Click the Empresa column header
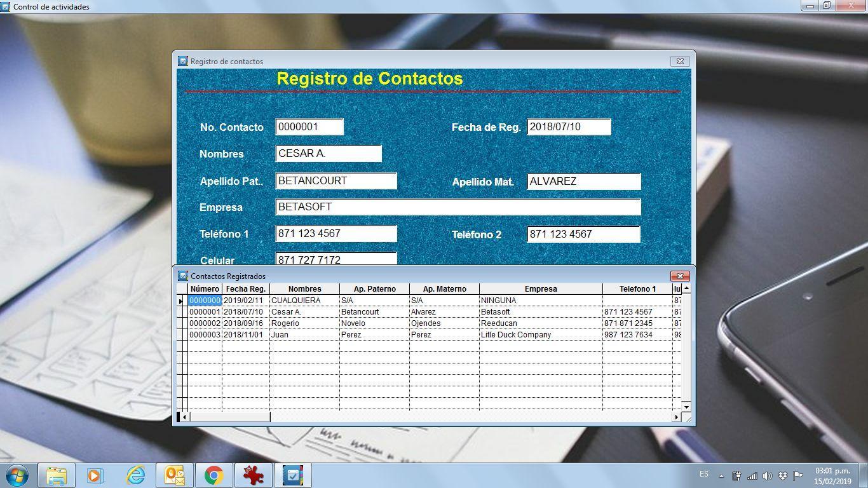 click(x=541, y=289)
